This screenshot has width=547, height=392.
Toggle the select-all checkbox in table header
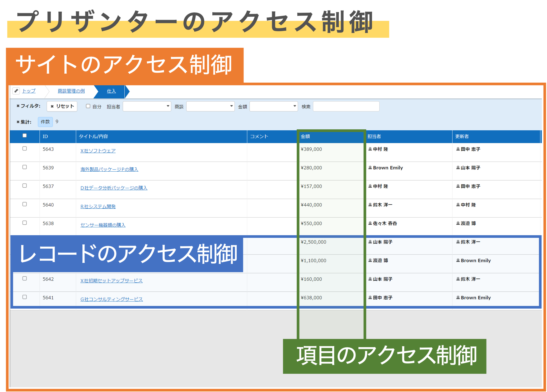(25, 135)
